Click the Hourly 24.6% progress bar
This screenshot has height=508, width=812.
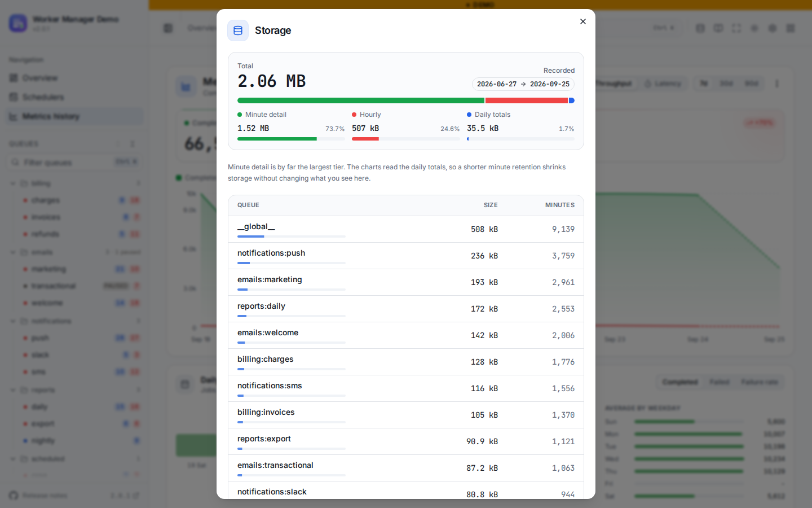[x=406, y=139]
